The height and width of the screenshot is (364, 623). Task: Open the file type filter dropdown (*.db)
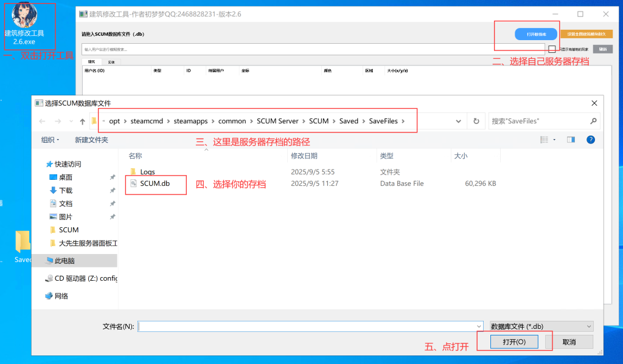(541, 326)
